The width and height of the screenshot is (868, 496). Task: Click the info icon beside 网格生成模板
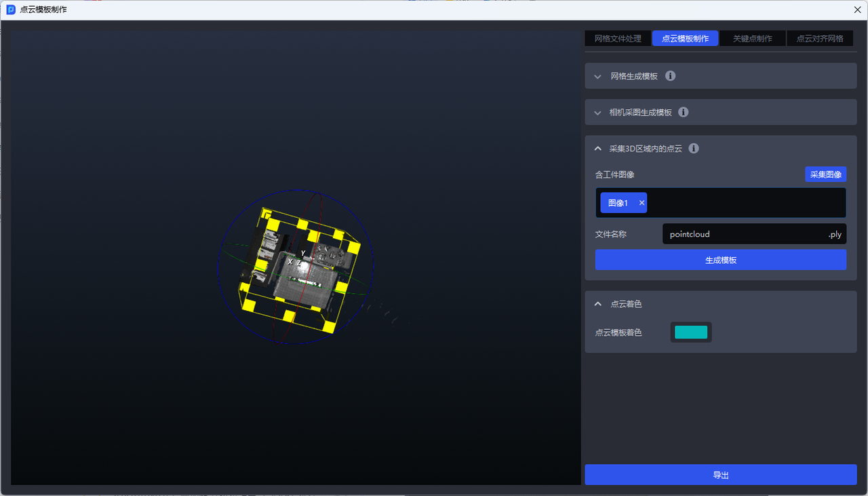click(670, 76)
